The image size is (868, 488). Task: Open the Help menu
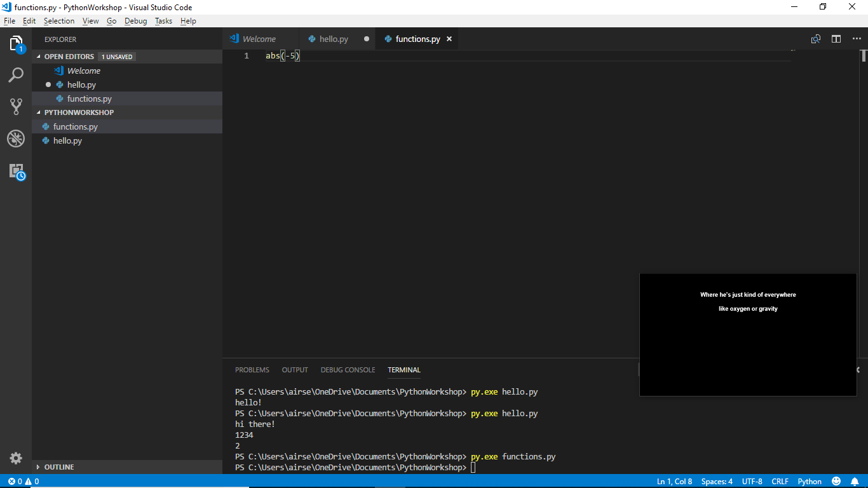tap(188, 21)
